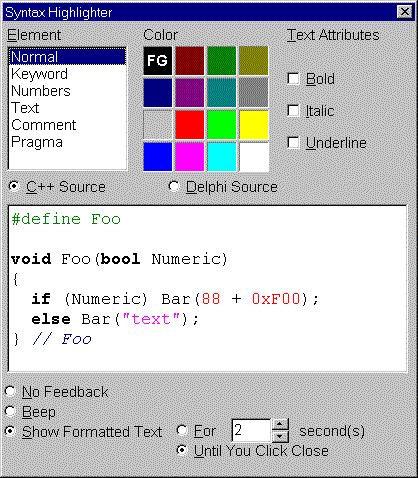Select Pragma in the Element list
This screenshot has height=478, width=418.
[x=67, y=142]
